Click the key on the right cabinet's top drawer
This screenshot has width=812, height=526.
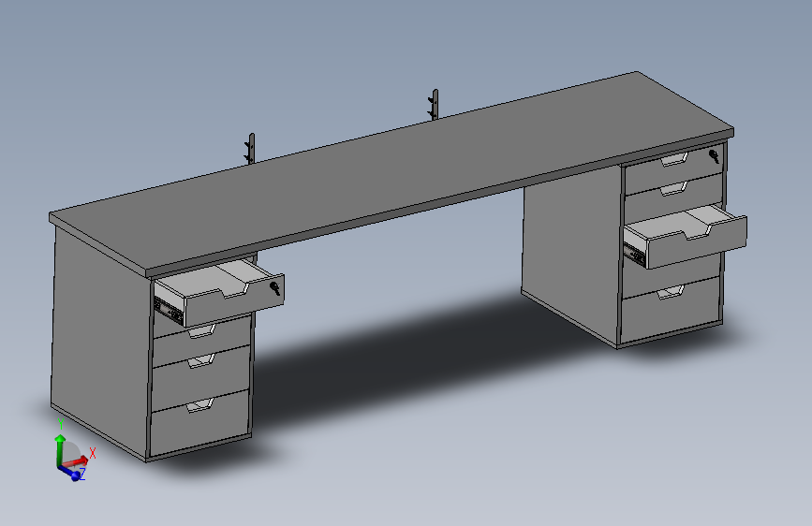pyautogui.click(x=714, y=155)
